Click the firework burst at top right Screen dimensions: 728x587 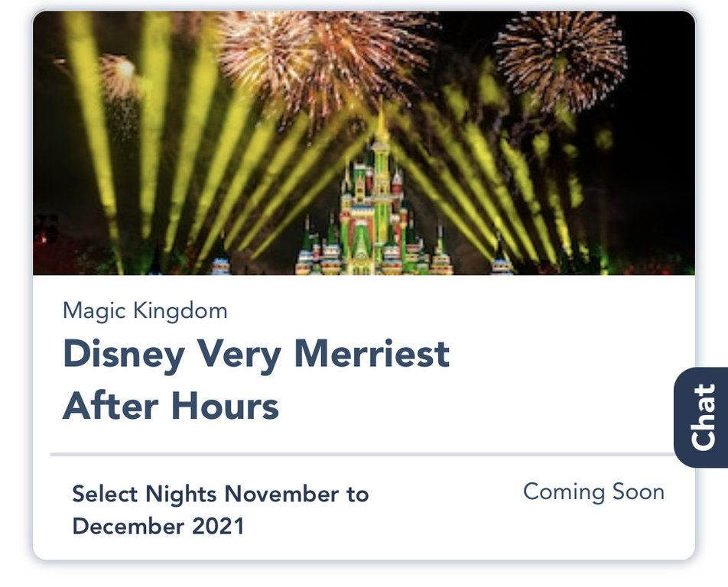560,63
